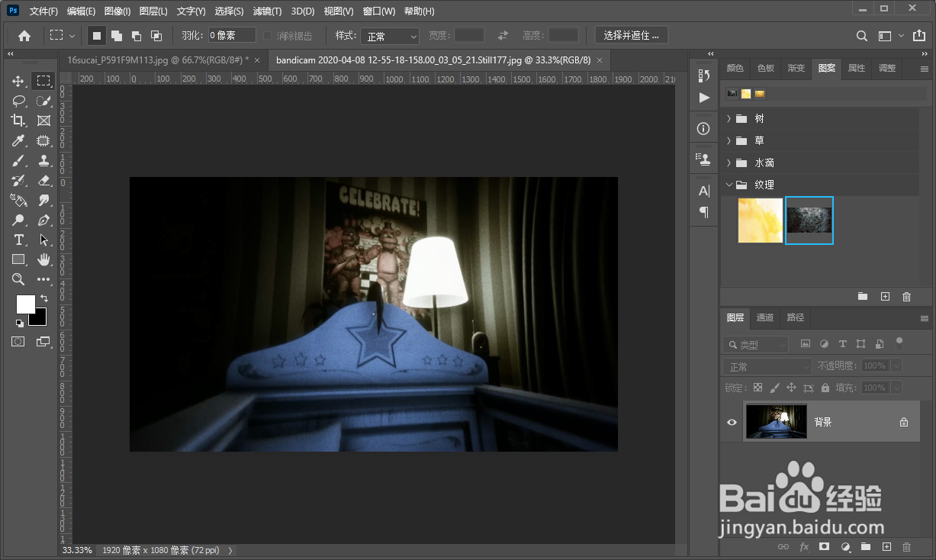The width and height of the screenshot is (936, 560).
Task: Select the Pen tool
Action: (x=43, y=220)
